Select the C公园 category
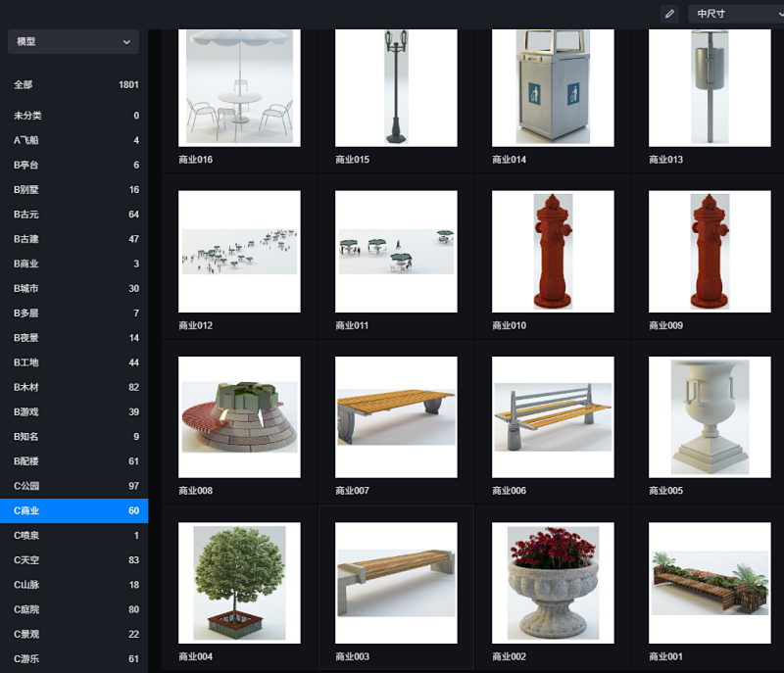 (x=74, y=486)
